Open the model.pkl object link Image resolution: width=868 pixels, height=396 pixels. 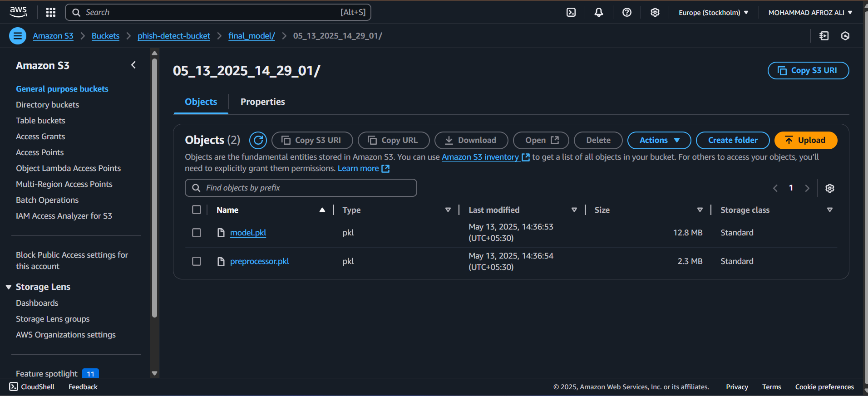pyautogui.click(x=248, y=233)
